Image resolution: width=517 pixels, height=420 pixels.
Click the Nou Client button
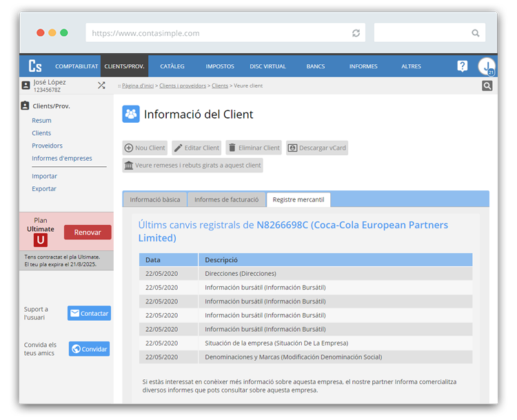point(145,148)
